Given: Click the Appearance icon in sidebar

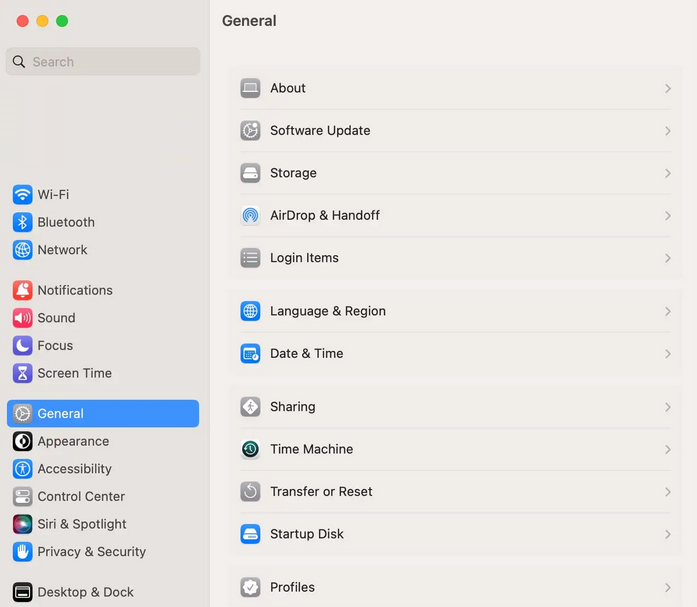Looking at the screenshot, I should pyautogui.click(x=22, y=441).
